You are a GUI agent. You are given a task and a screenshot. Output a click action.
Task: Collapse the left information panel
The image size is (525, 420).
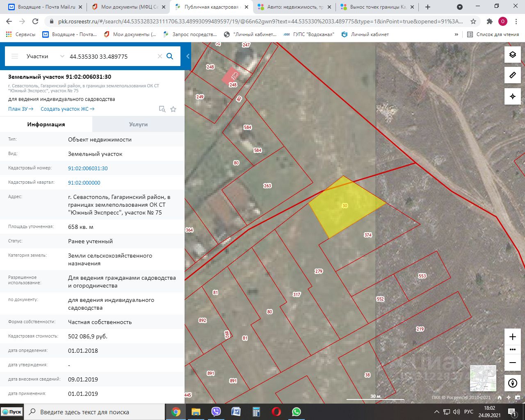click(x=188, y=56)
